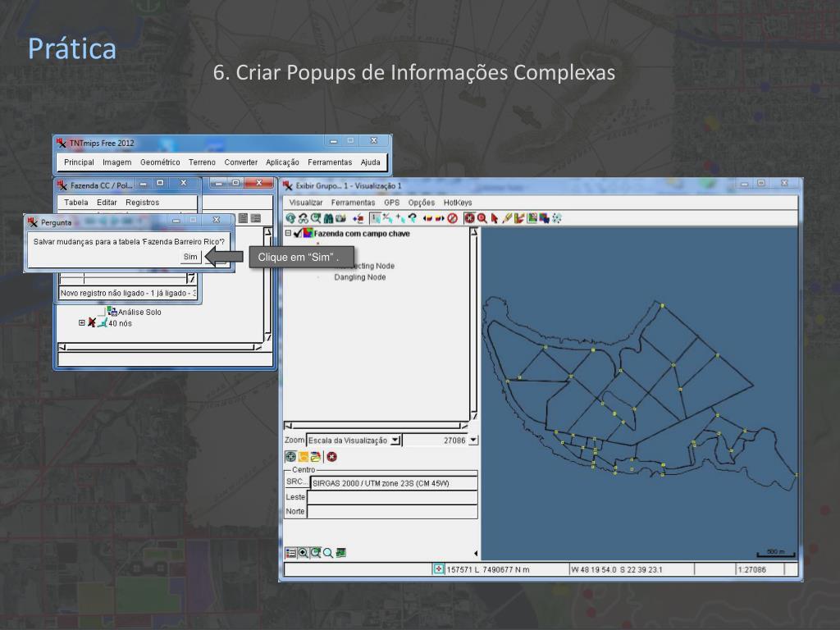
Task: Click the green monitor icon at sidebar bottom
Action: coord(340,553)
